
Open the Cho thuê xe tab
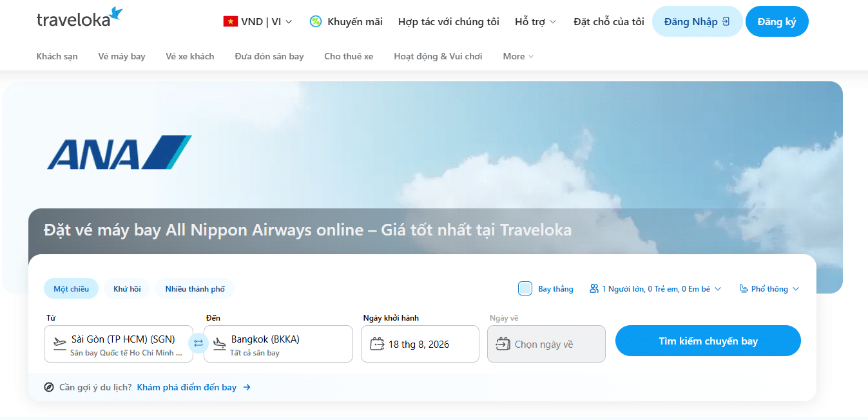pyautogui.click(x=349, y=56)
